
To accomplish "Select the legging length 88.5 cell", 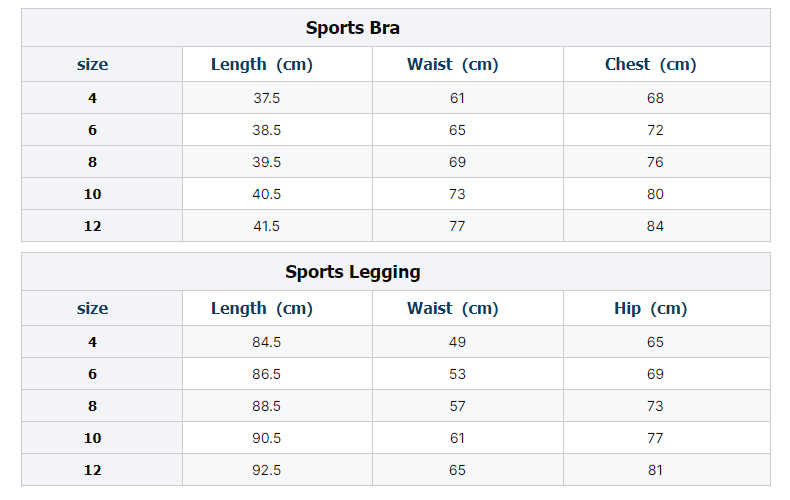I will click(x=267, y=406).
